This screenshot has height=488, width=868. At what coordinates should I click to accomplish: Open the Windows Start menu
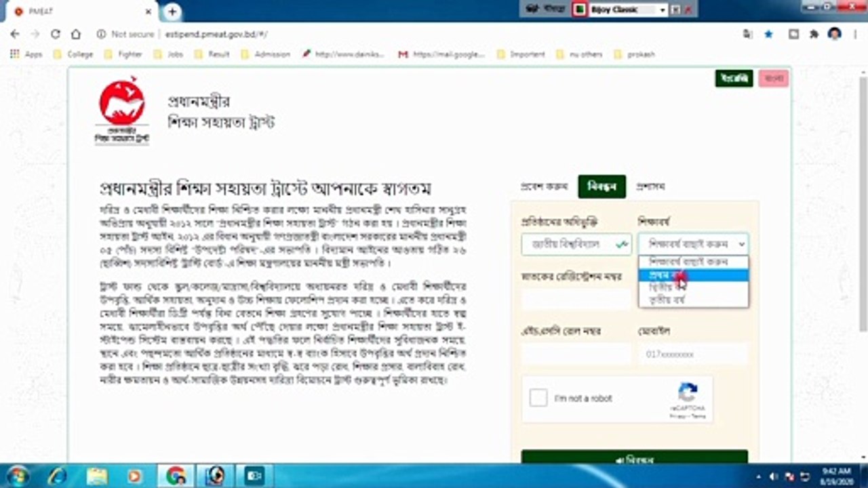coord(17,475)
